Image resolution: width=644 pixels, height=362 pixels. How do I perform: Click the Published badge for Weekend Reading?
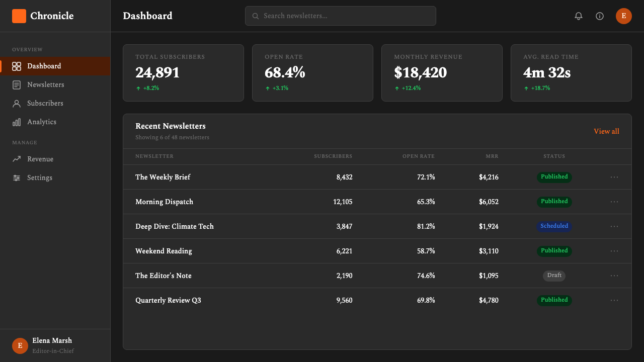[x=554, y=251]
